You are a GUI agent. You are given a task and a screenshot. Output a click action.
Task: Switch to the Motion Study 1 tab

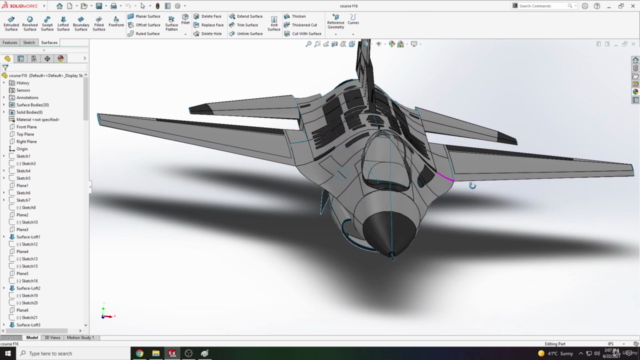(80, 338)
